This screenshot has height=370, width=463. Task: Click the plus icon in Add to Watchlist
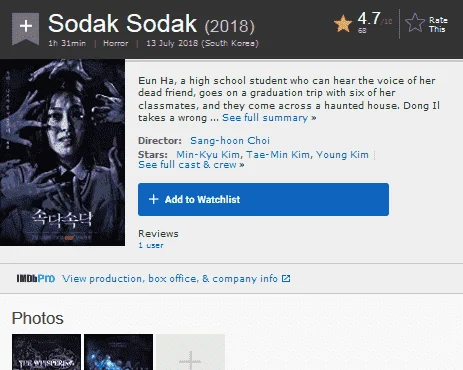coord(153,199)
